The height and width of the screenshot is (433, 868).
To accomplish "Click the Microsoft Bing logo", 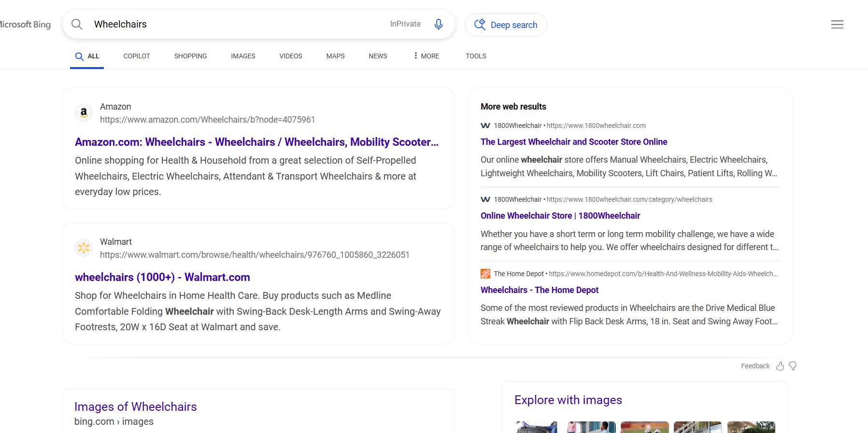I will pyautogui.click(x=25, y=24).
